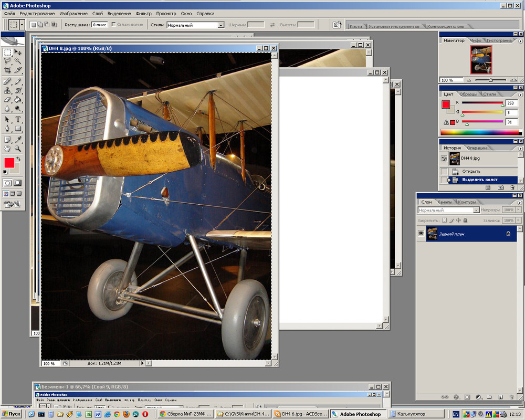
Task: Select the Eraser tool
Action: pyautogui.click(x=7, y=99)
